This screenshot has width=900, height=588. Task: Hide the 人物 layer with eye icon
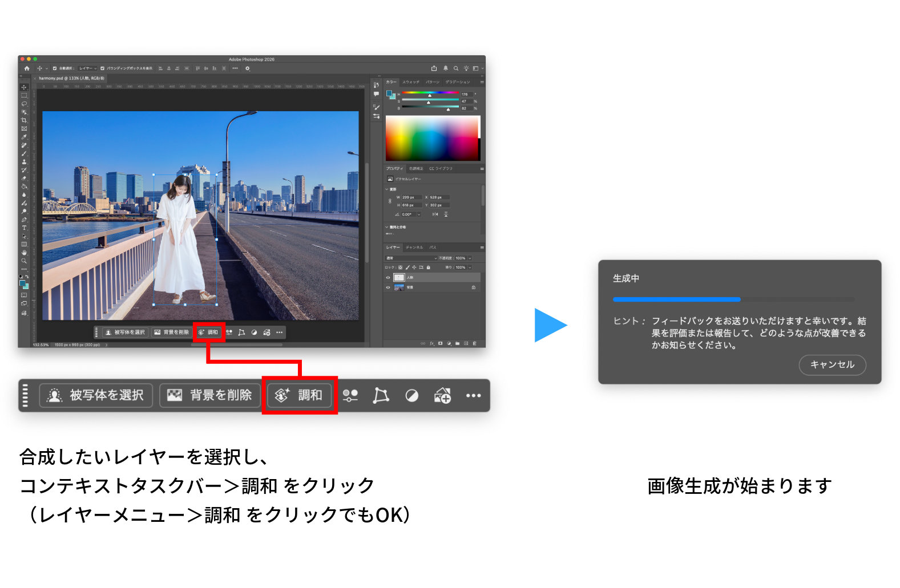click(x=388, y=278)
